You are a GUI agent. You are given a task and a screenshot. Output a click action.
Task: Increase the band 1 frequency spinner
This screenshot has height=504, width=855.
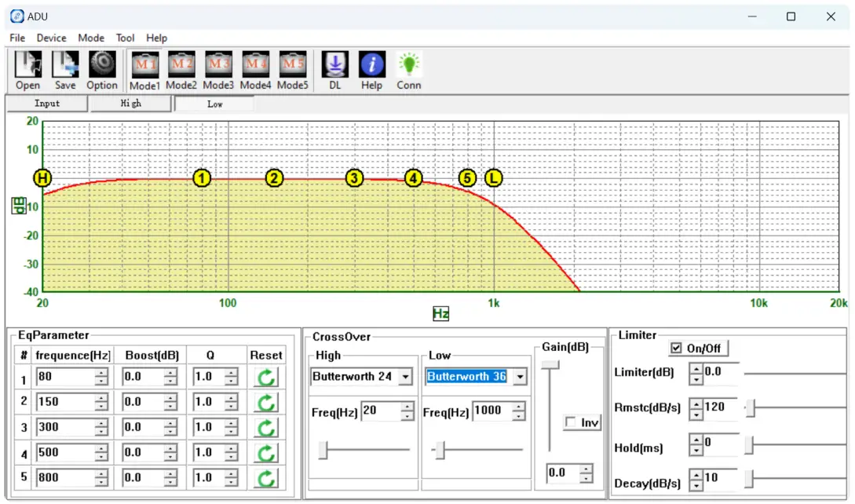[101, 373]
